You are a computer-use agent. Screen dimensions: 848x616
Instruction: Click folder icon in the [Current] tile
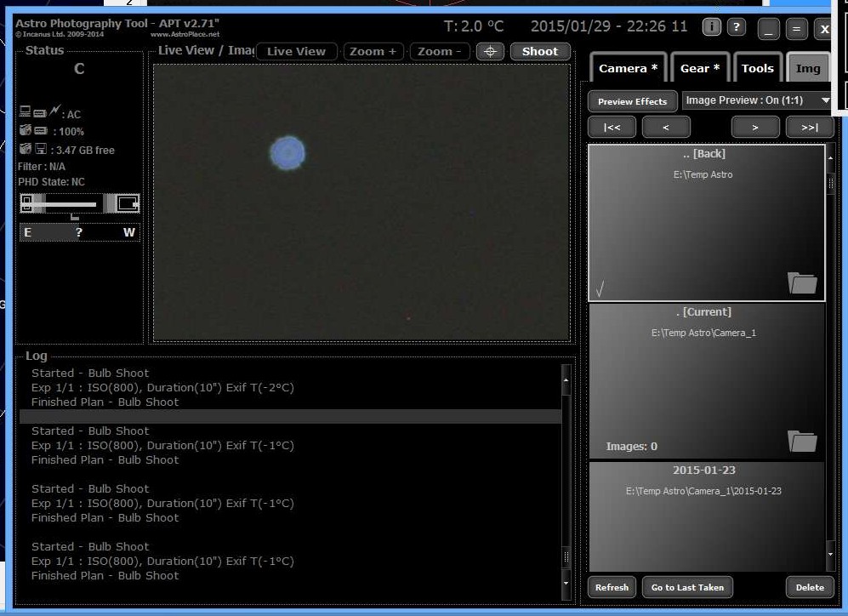[x=802, y=441]
